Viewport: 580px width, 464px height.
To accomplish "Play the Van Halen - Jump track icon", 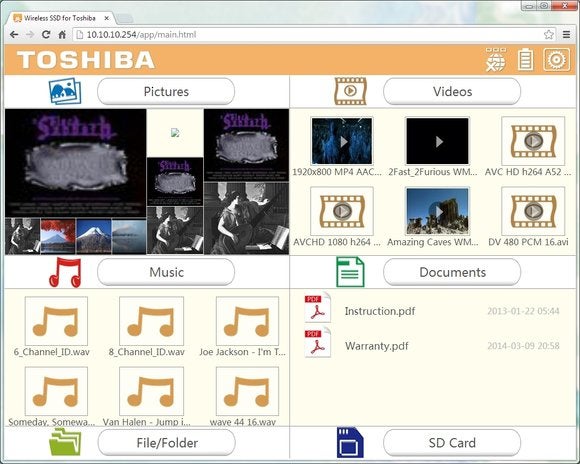I will [151, 391].
